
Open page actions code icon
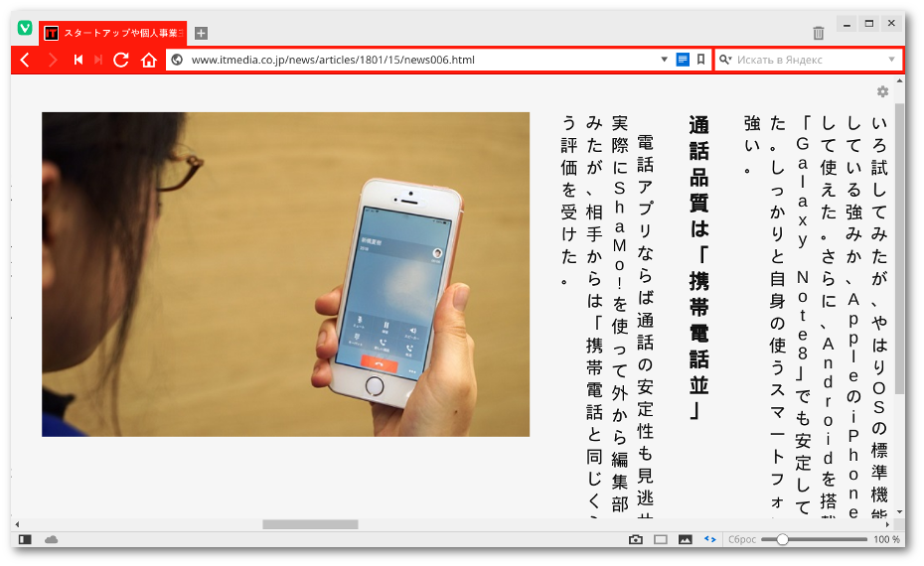(x=710, y=539)
